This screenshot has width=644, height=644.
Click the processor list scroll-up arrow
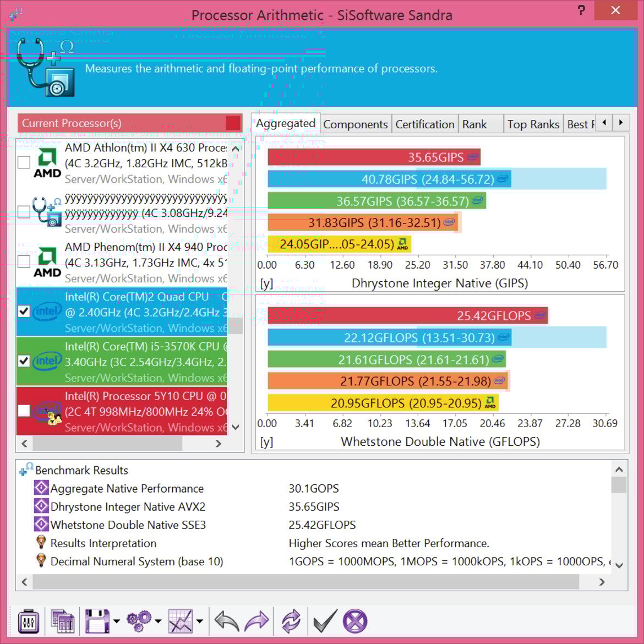coord(236,149)
